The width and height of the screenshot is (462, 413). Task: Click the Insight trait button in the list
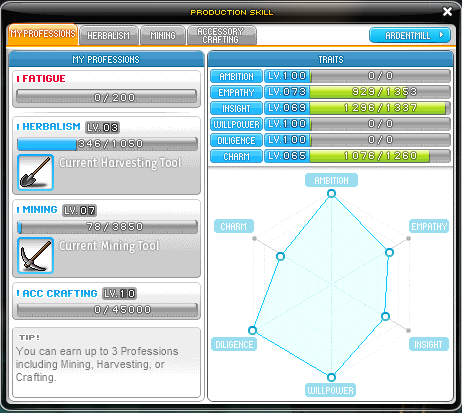[236, 108]
